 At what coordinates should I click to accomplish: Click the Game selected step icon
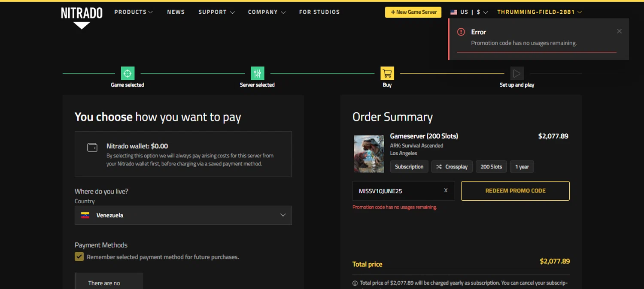click(x=128, y=73)
